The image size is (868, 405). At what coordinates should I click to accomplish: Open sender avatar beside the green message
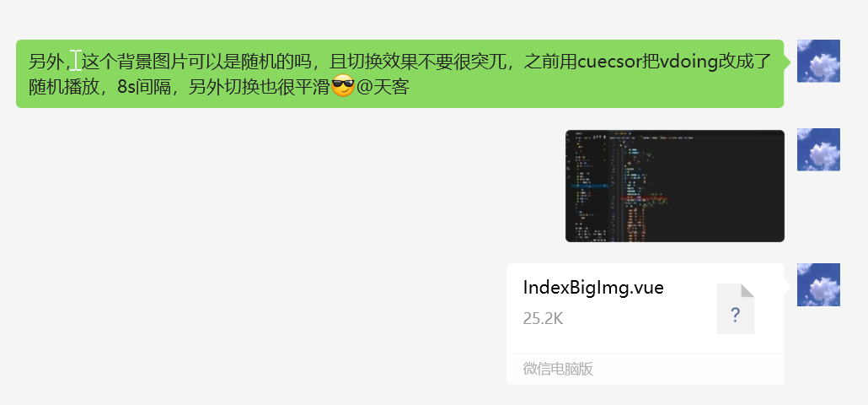point(818,61)
